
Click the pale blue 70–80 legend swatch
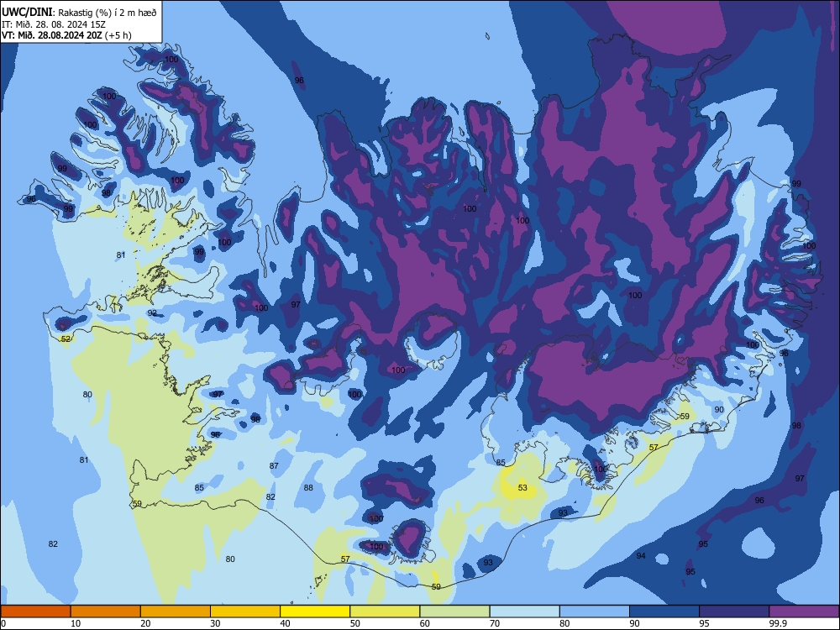525,612
